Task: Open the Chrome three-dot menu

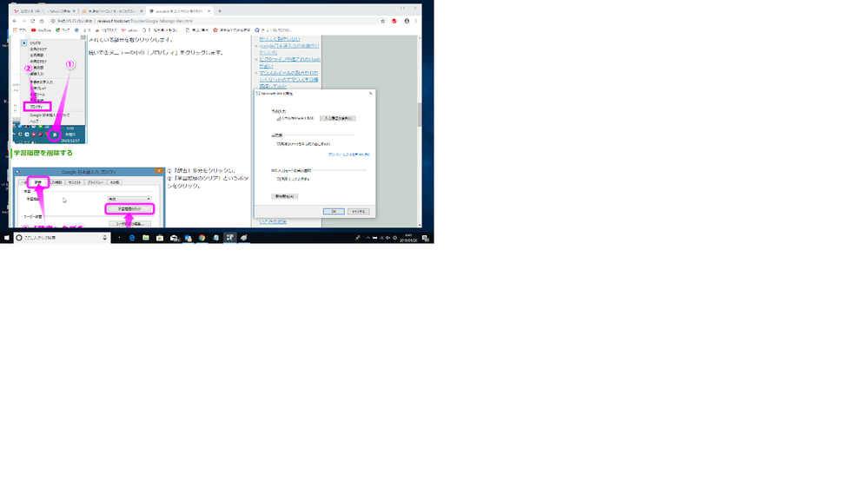Action: click(x=415, y=21)
